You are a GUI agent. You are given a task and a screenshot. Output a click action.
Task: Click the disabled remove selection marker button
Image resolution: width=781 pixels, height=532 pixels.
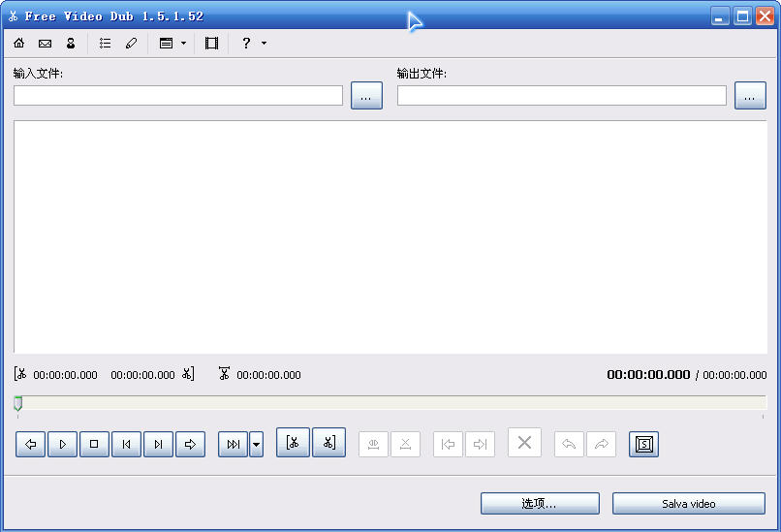(405, 444)
